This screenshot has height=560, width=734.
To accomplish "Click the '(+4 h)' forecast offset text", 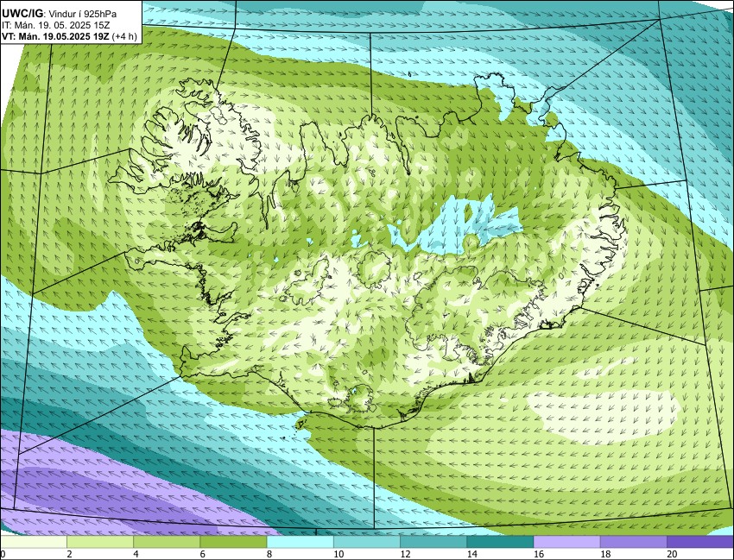I will tap(124, 36).
